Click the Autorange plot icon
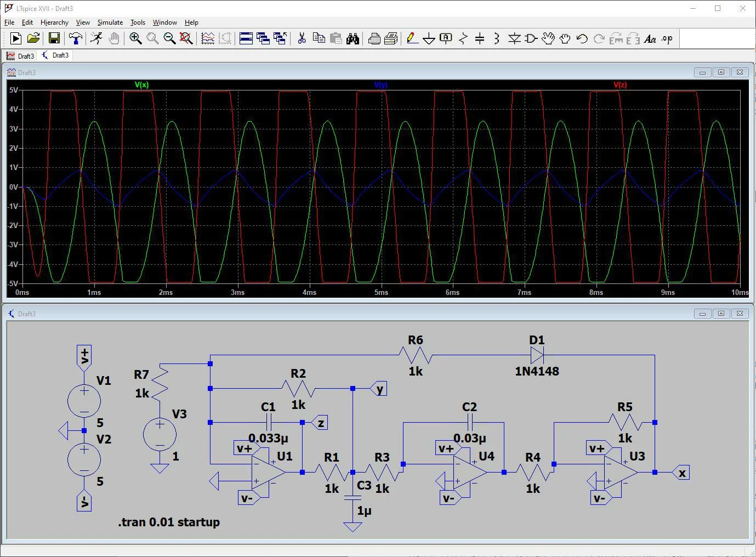The image size is (756, 557). click(x=208, y=38)
